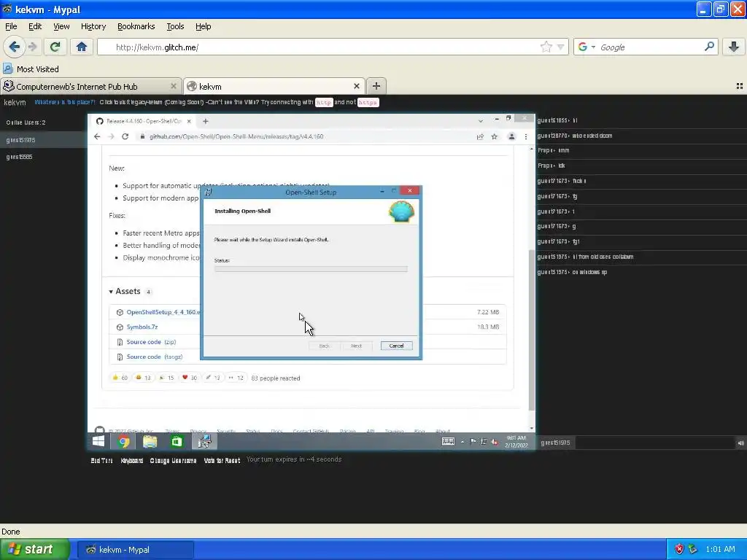747x560 pixels.
Task: Click the VM Windows Start button
Action: 98,441
